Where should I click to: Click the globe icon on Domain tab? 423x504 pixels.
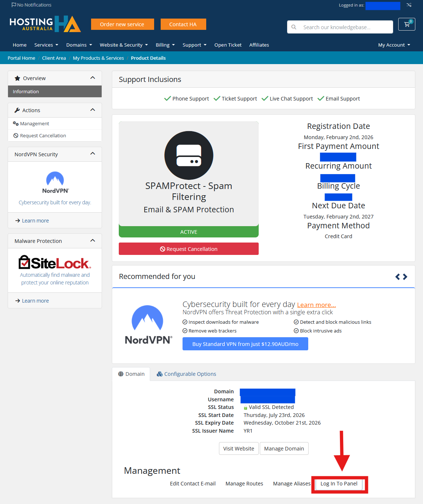[x=121, y=374]
